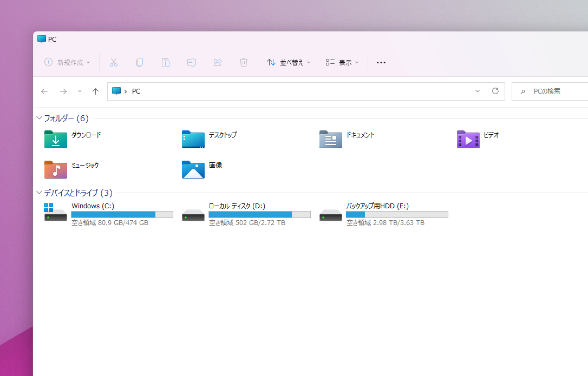Select the ビデオ folder icon
588x376 pixels.
pyautogui.click(x=468, y=140)
